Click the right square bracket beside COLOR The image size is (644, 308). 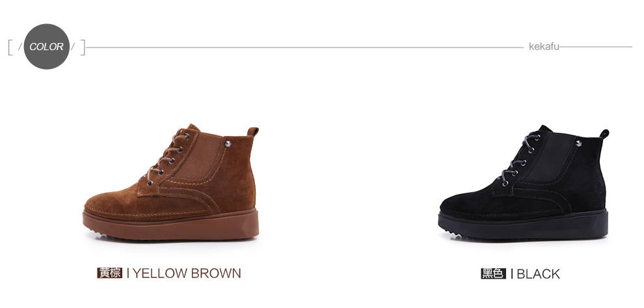pyautogui.click(x=83, y=48)
